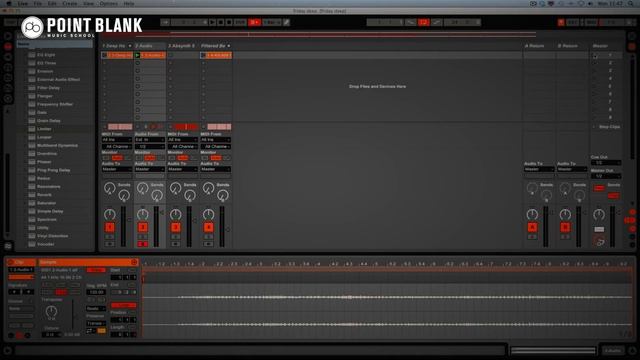The image size is (640, 360).
Task: Click track 2 Audio title header
Action: coord(150,46)
